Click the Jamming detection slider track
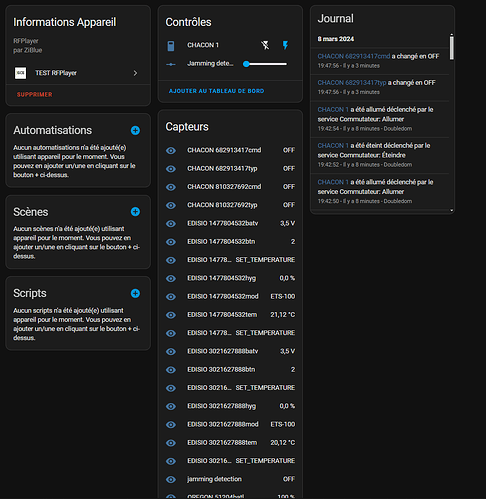The height and width of the screenshot is (499, 486). coord(265,64)
